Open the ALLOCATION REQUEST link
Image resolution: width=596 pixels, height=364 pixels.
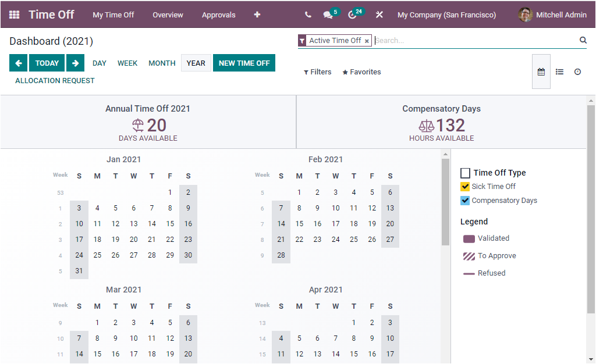point(54,81)
